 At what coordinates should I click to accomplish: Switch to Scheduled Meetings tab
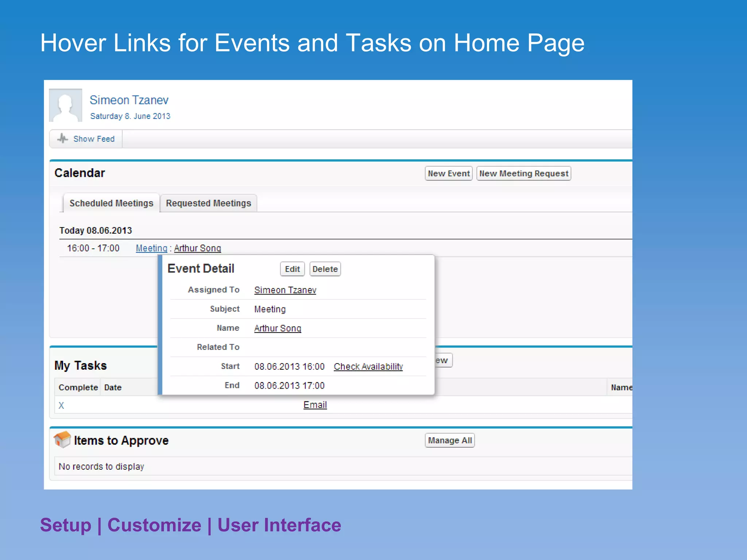tap(111, 203)
